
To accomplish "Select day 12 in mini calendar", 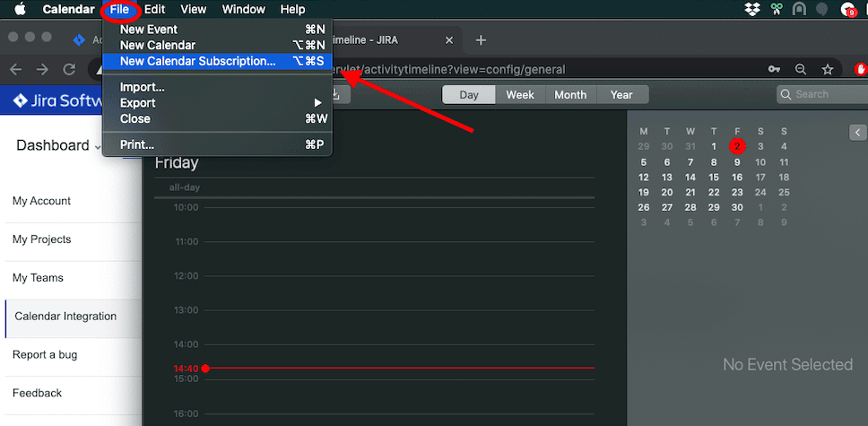I will coord(643,178).
